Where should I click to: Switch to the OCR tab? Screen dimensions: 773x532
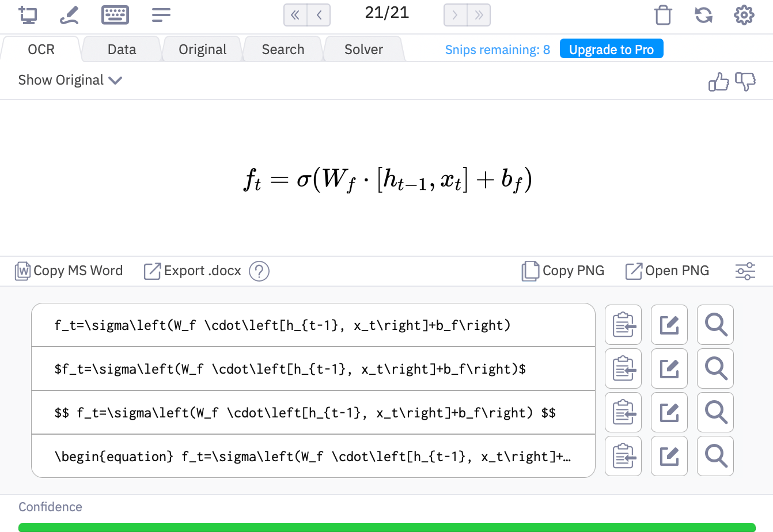(x=41, y=50)
